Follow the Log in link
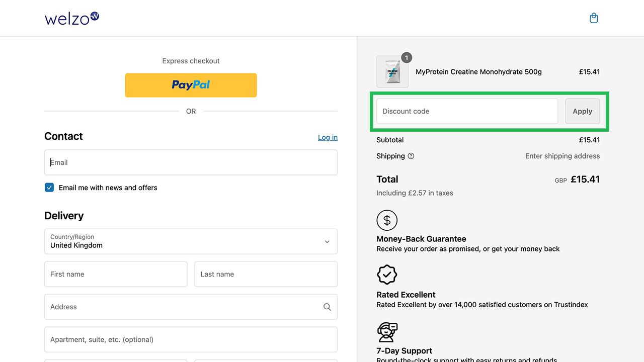Viewport: 644px width, 362px height. click(x=328, y=137)
